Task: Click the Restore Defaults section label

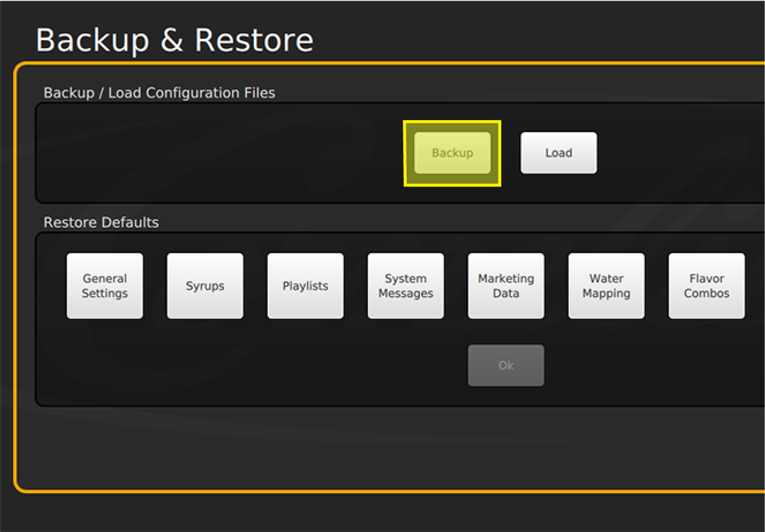Action: tap(101, 222)
